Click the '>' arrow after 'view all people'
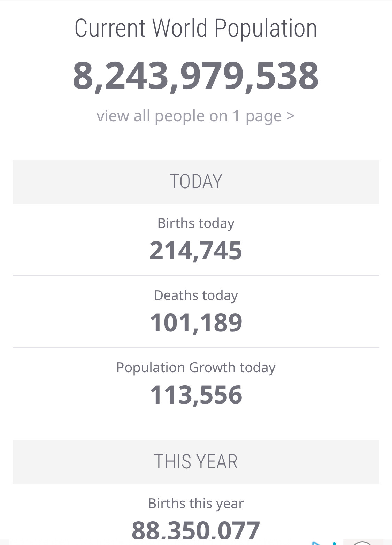 290,116
